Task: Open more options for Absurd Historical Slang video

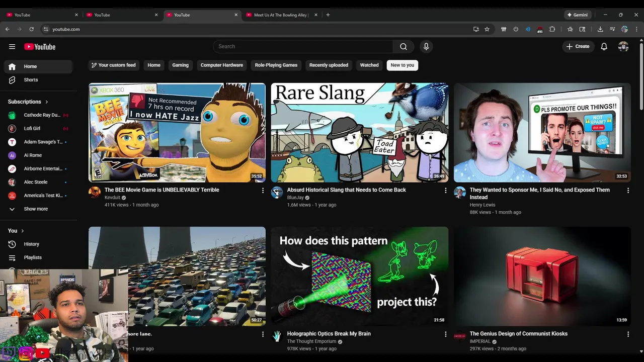Action: (445, 191)
